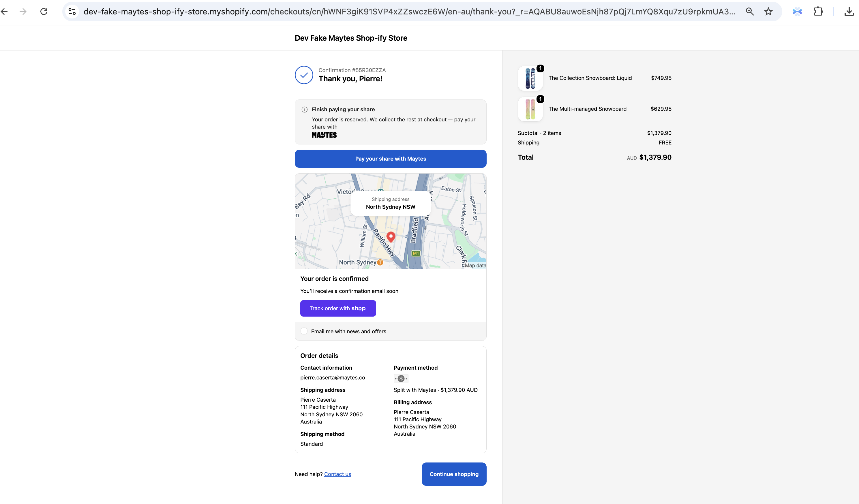Click the Order details heading
859x504 pixels.
319,356
